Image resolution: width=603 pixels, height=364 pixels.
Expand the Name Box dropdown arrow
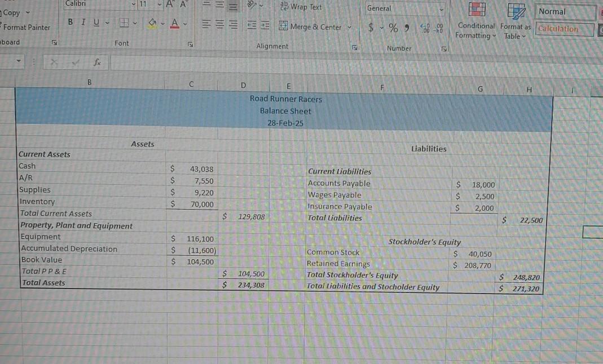tap(18, 61)
